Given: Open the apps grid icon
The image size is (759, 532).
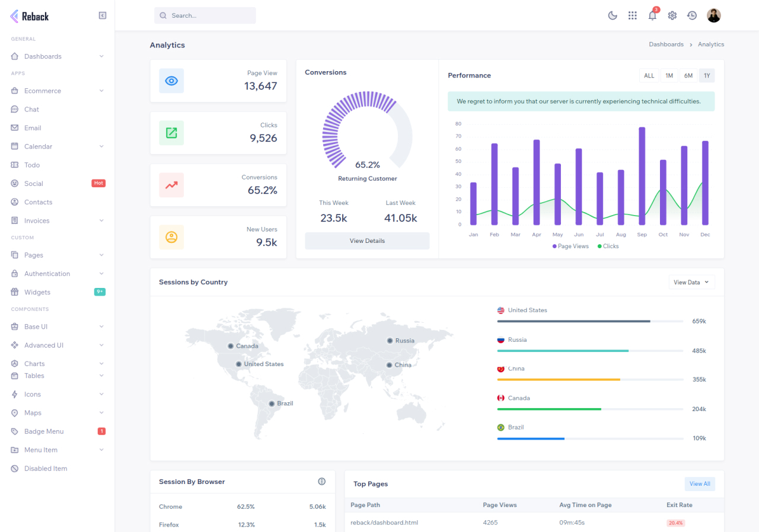Looking at the screenshot, I should pyautogui.click(x=633, y=15).
